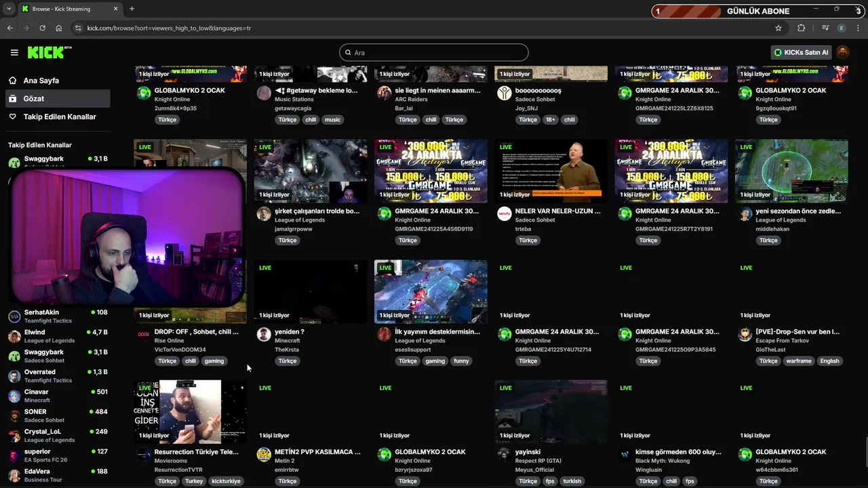Open title 'DROP: OFF , Sohbet, chill ...'
Screen dimensions: 868x488
coord(197,331)
